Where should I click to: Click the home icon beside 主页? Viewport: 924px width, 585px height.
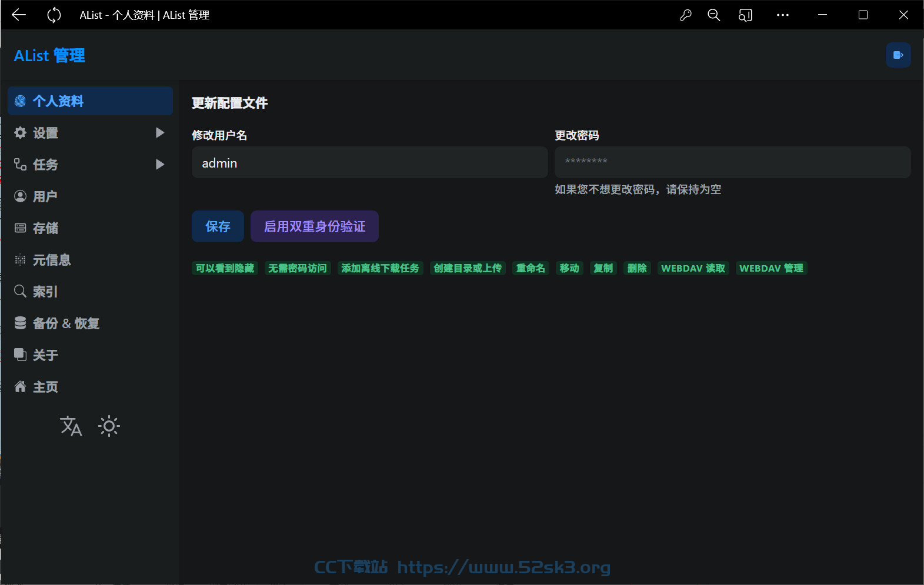tap(20, 386)
